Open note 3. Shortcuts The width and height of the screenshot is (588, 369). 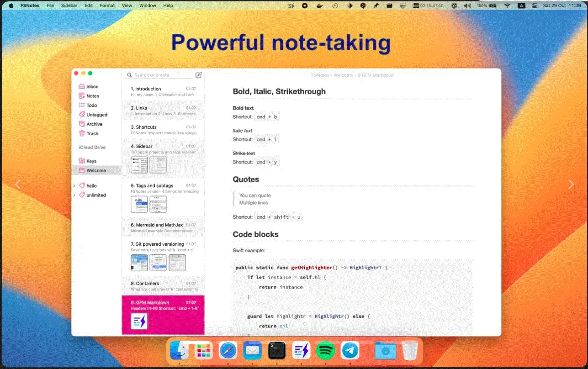click(163, 130)
